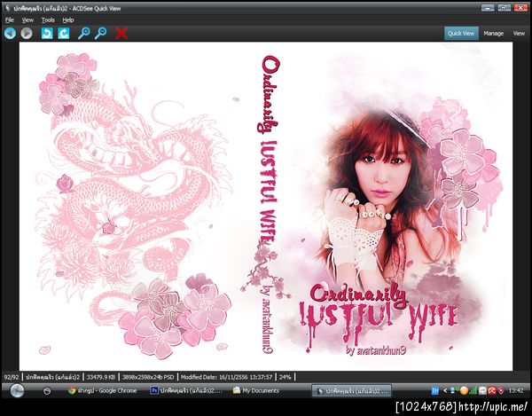Click the 24% zoom level entry
532x416 pixels.
click(285, 377)
